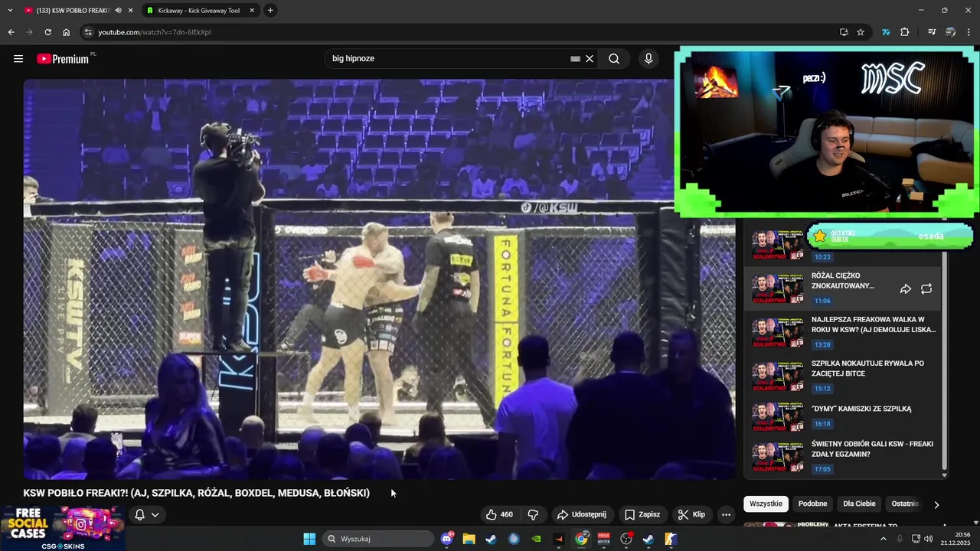The image size is (980, 551).
Task: Switch to Kickaway Giveaway Tool tab
Action: (198, 11)
